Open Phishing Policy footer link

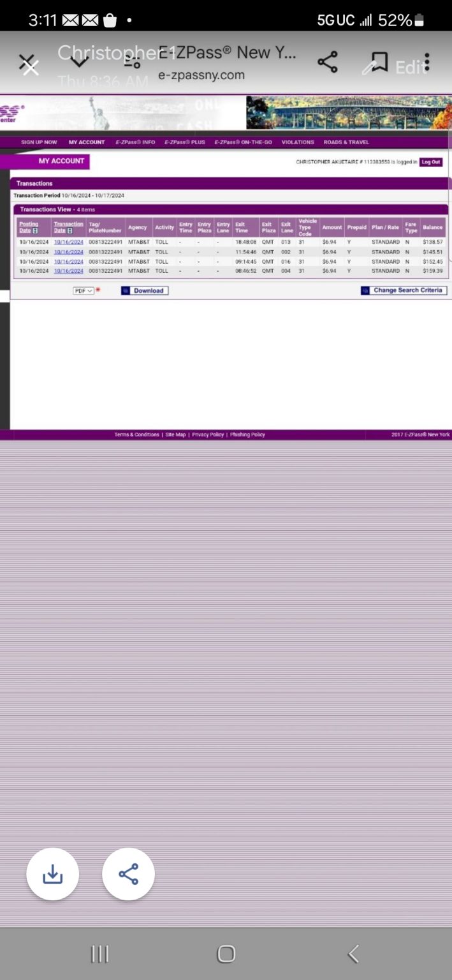click(247, 434)
